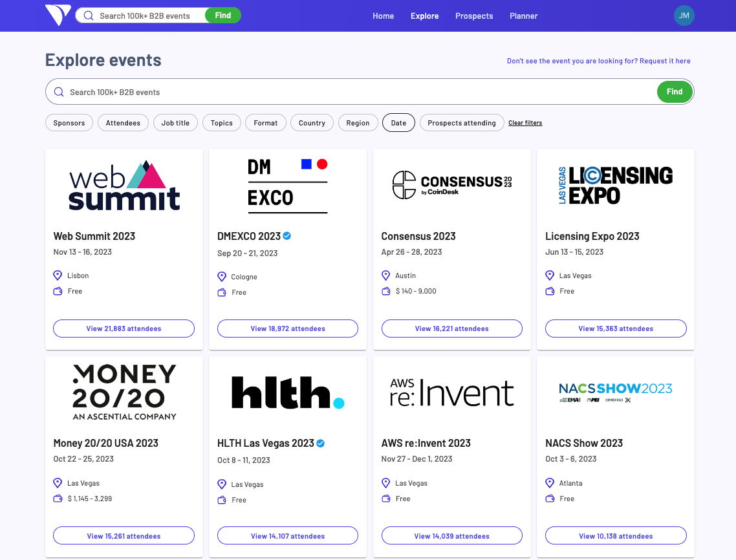Open the Country filter
The image size is (736, 560).
pos(312,122)
